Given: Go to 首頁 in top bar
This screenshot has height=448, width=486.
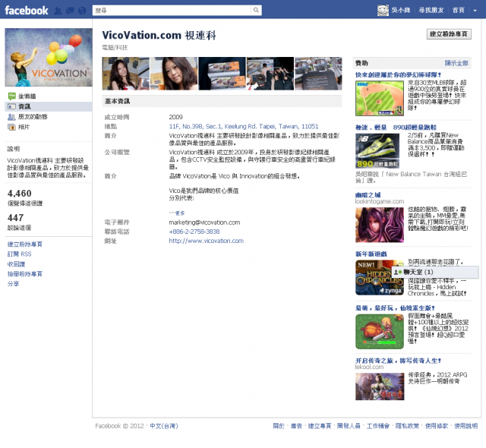Looking at the screenshot, I should pos(458,10).
